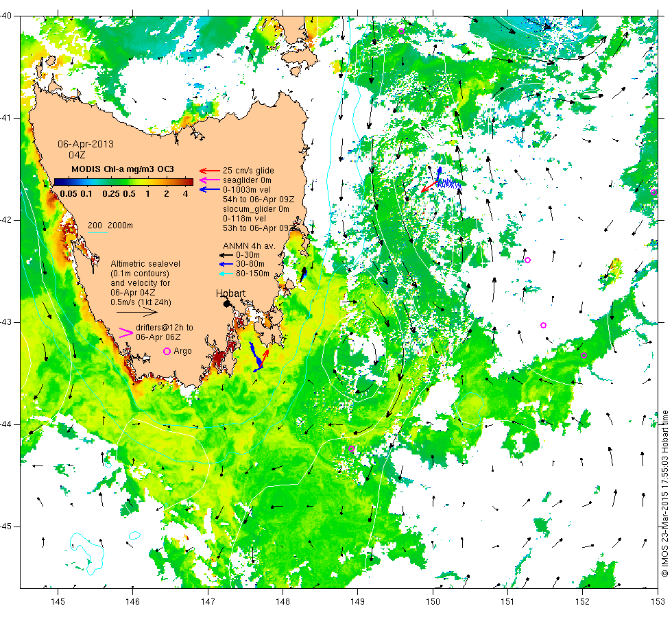Click the blue zigzag glider track east of Tasmania
This screenshot has height=617, width=672.
[x=449, y=184]
